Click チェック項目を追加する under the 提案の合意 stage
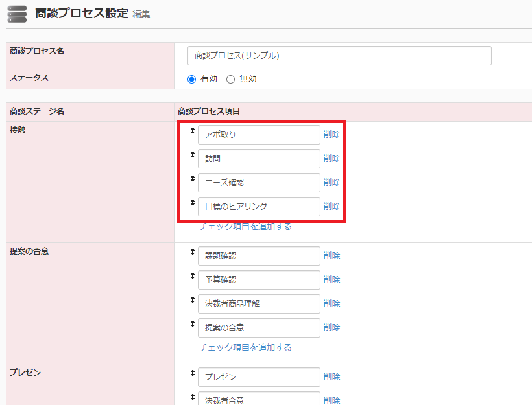The image size is (532, 405). [245, 348]
